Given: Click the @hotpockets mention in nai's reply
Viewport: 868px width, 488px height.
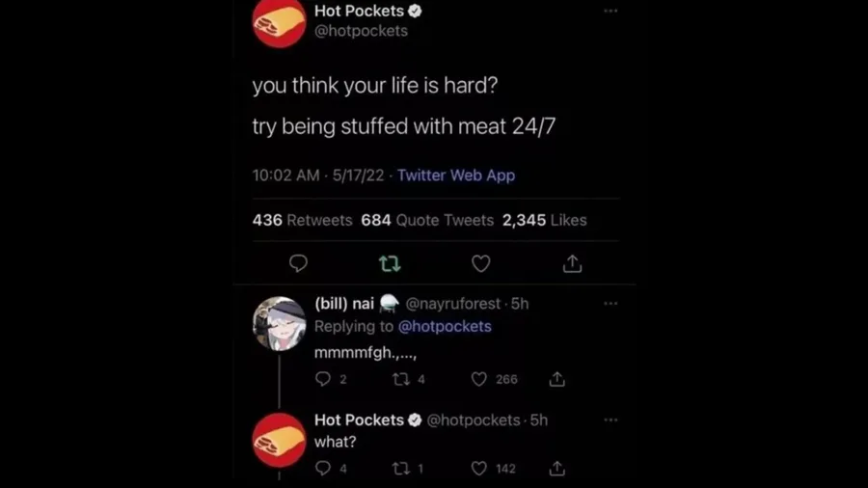Looking at the screenshot, I should (x=445, y=326).
